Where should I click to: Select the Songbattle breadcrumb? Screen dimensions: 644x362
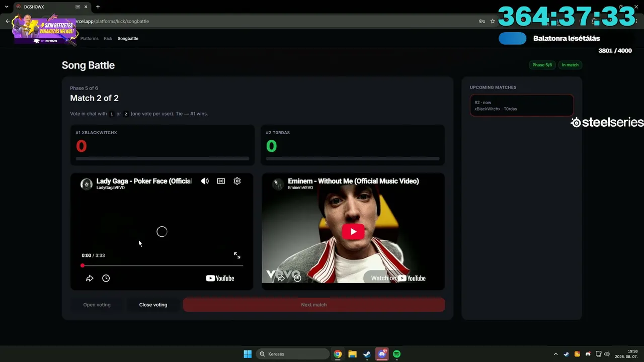click(x=128, y=38)
